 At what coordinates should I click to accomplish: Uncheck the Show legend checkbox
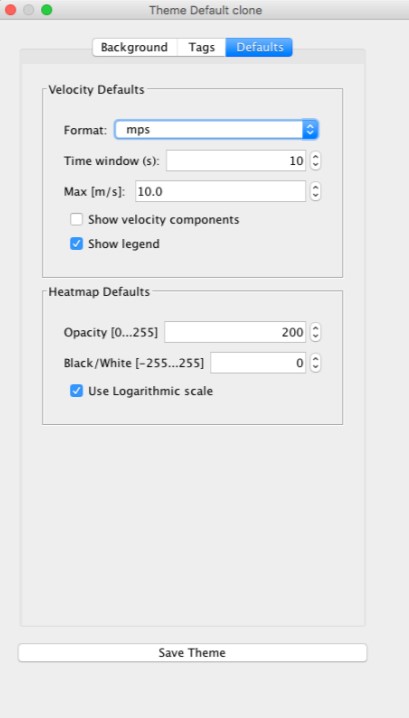point(76,244)
